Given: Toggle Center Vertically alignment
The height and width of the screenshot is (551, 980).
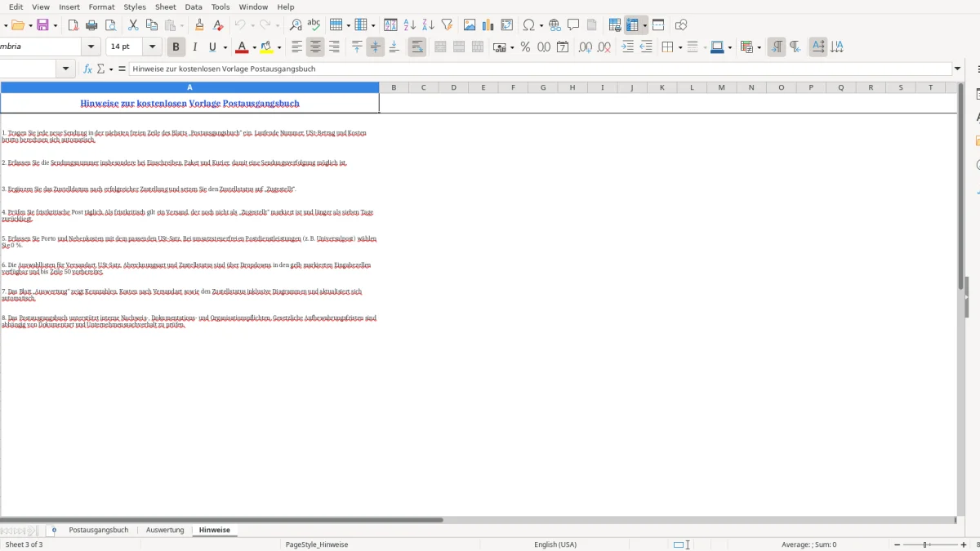Looking at the screenshot, I should click(x=376, y=47).
